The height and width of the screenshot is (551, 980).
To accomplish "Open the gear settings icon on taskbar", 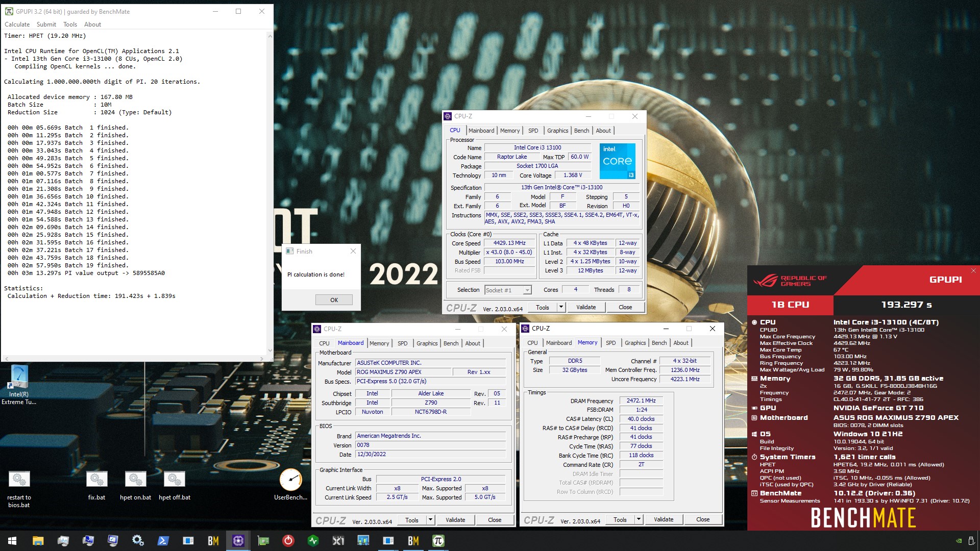I will pos(138,541).
